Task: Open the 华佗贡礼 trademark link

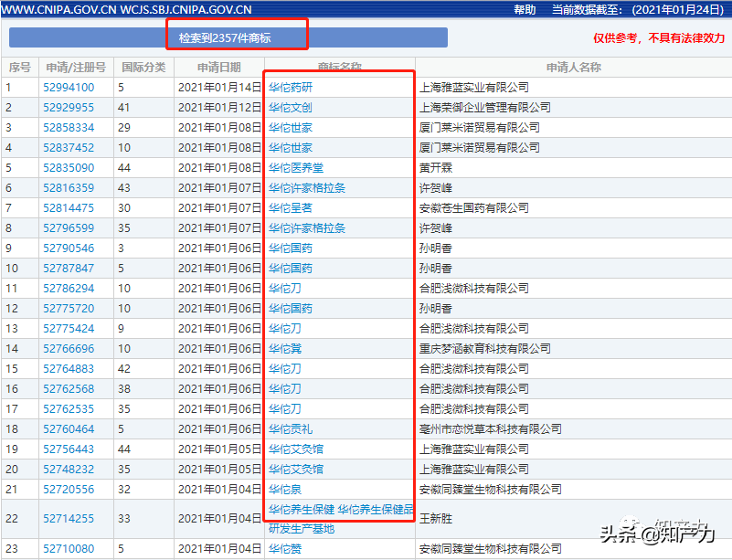Action: pos(291,428)
